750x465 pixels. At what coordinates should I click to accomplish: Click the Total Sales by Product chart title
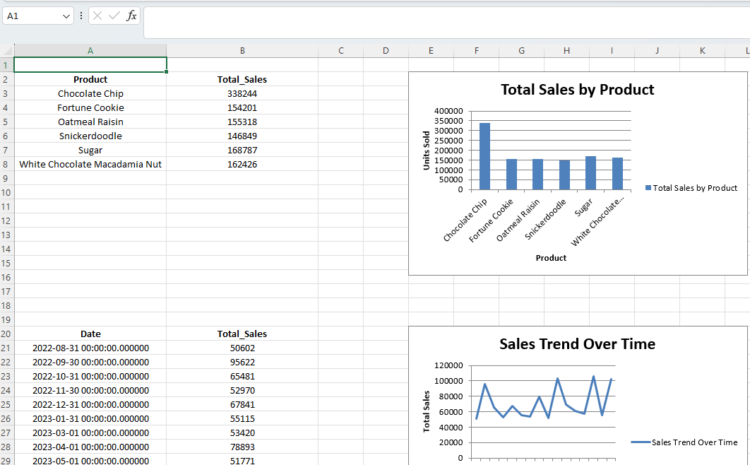577,89
